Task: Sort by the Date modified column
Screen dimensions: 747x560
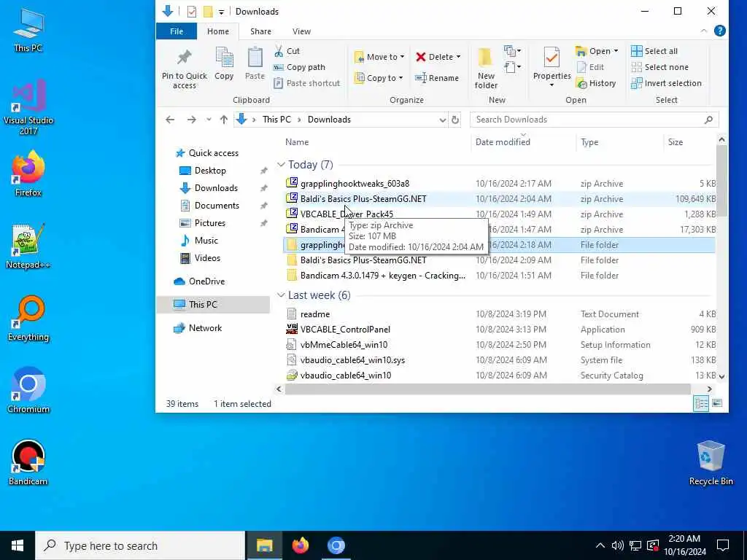Action: pos(503,142)
